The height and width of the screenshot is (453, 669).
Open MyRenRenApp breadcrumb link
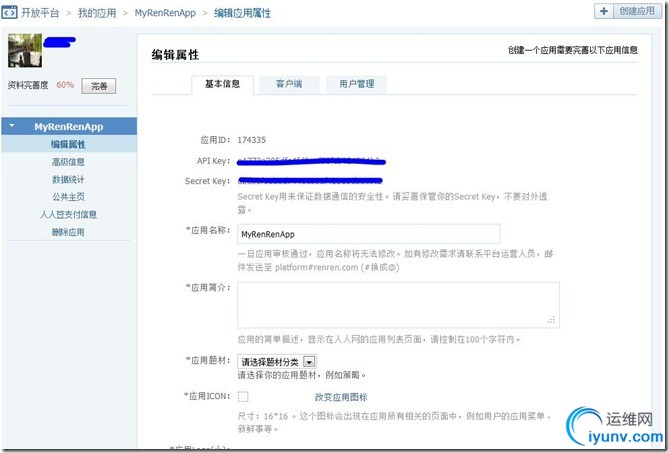[x=165, y=13]
